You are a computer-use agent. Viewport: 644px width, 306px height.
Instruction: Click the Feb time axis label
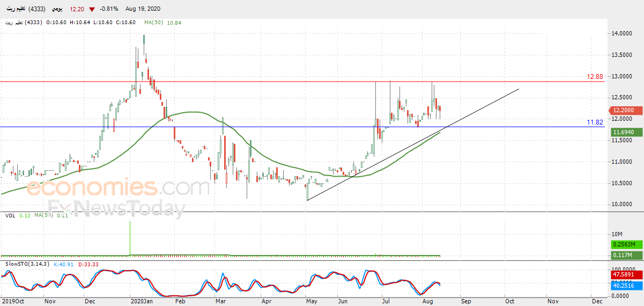tap(180, 302)
